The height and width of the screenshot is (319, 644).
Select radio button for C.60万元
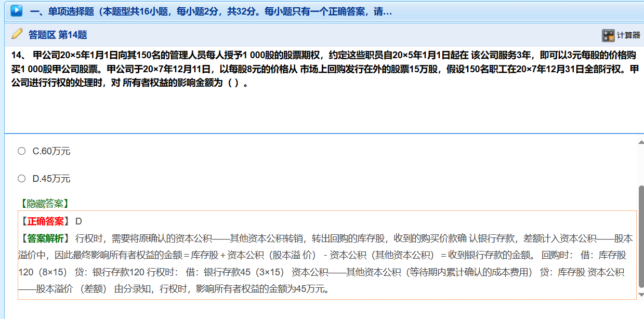point(21,151)
